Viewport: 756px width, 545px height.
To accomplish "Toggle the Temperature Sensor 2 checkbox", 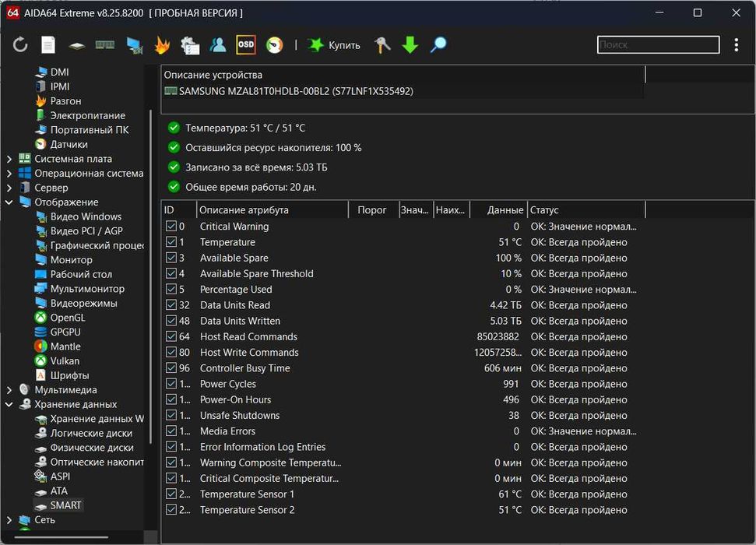I will [171, 509].
